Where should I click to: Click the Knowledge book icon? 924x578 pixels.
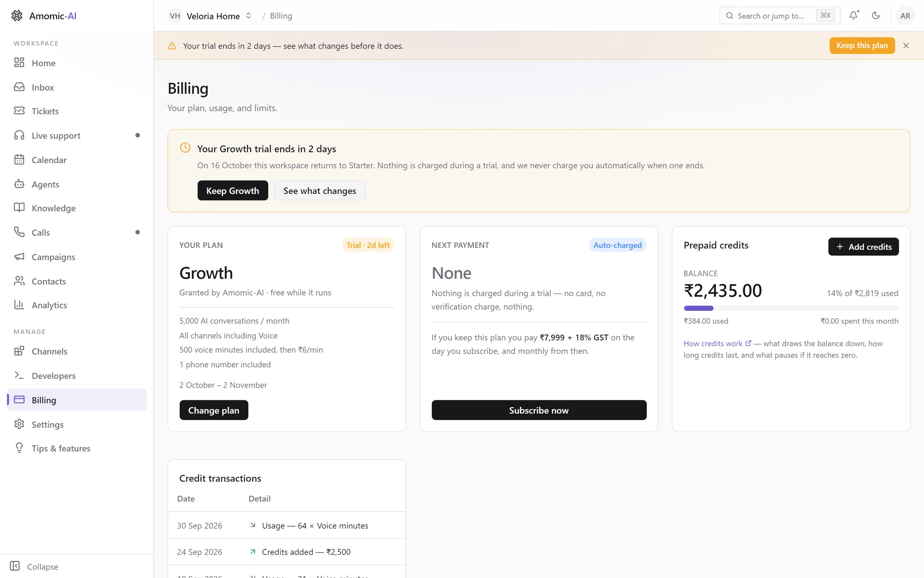[19, 208]
